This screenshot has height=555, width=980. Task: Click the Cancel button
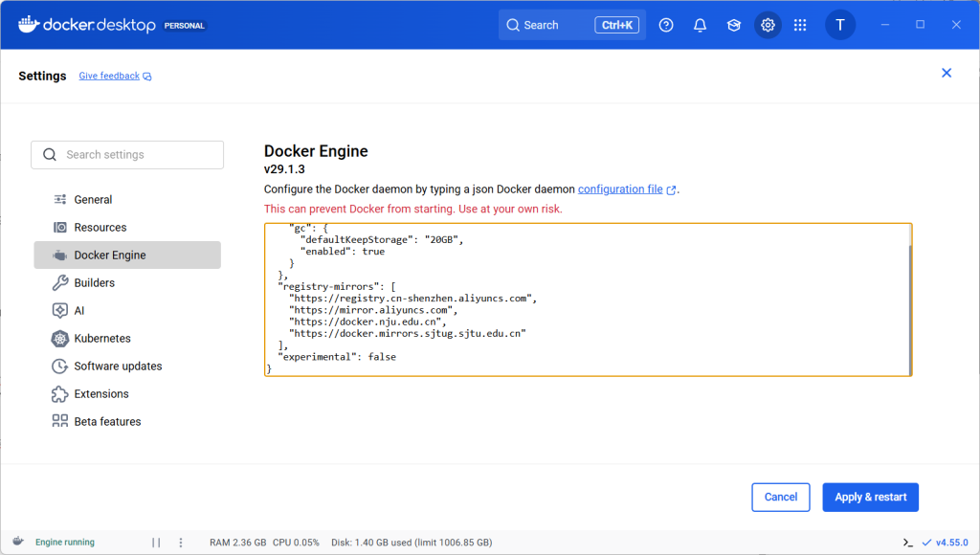pos(781,498)
